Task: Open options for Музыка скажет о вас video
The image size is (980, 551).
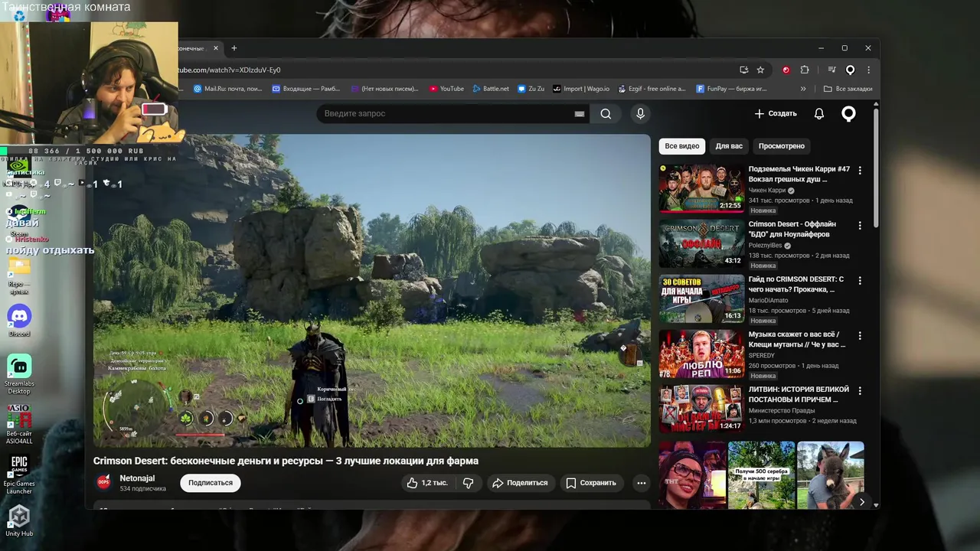Action: tap(860, 335)
